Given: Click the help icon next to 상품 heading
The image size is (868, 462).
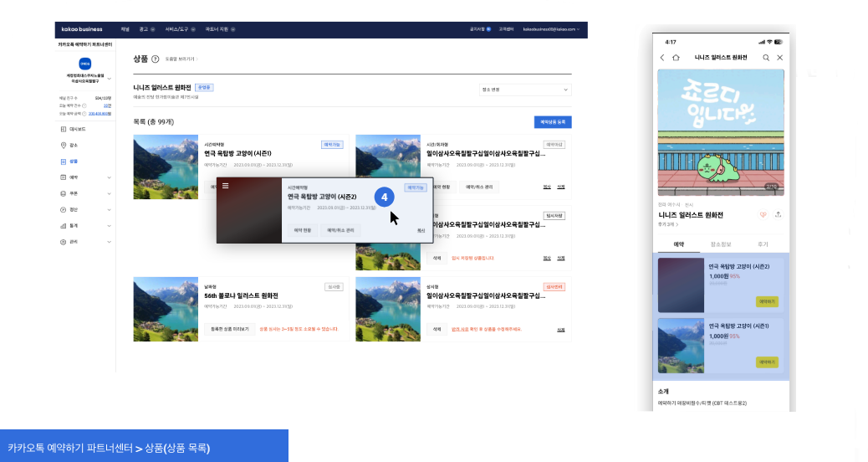Looking at the screenshot, I should [156, 59].
